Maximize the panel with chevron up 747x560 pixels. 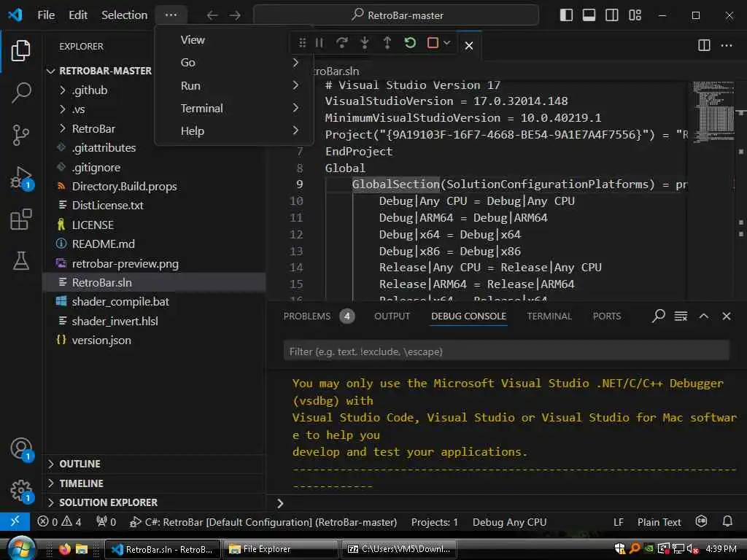pyautogui.click(x=704, y=316)
